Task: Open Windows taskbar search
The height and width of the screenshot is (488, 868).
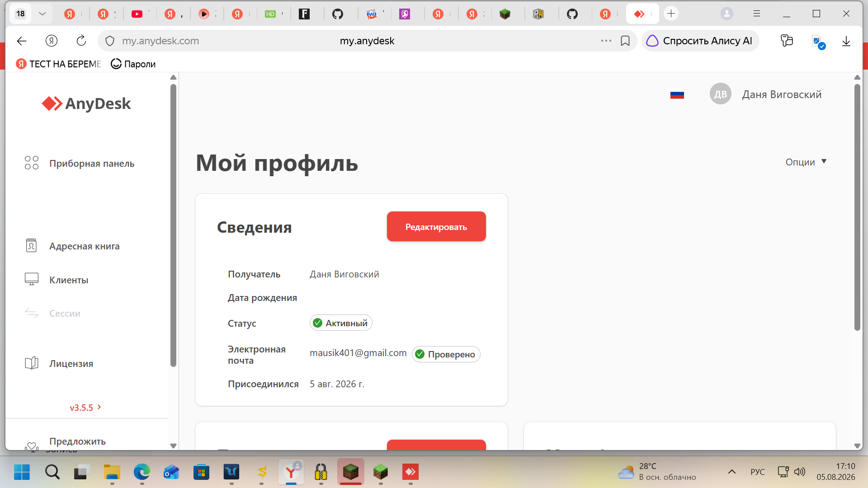Action: pos(52,472)
